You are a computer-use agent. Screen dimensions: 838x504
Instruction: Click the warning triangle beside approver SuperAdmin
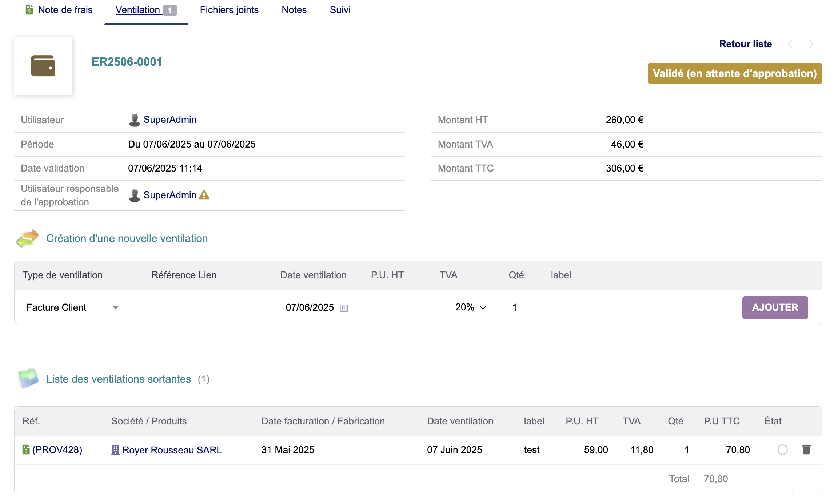pos(204,195)
